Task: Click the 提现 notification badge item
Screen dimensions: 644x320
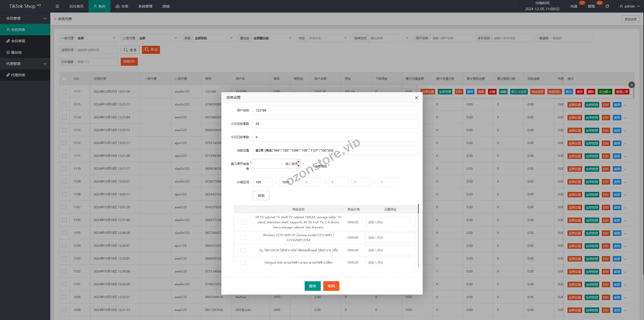Action: 591,6
